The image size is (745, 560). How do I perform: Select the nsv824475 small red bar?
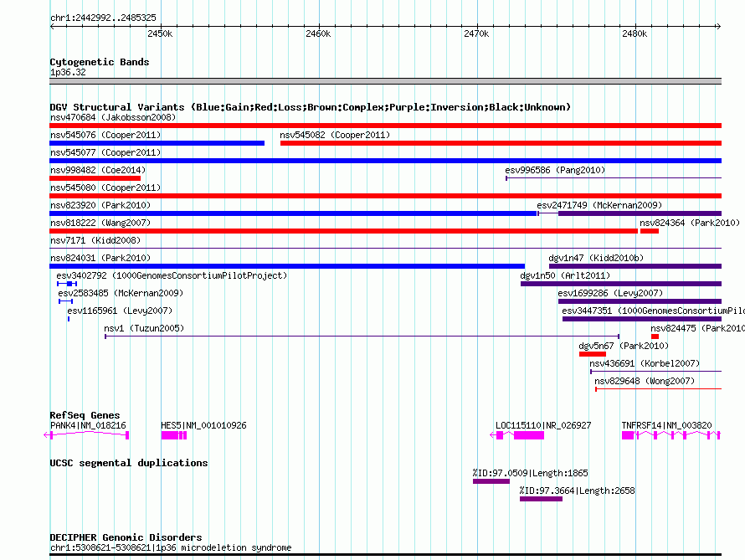click(x=655, y=337)
